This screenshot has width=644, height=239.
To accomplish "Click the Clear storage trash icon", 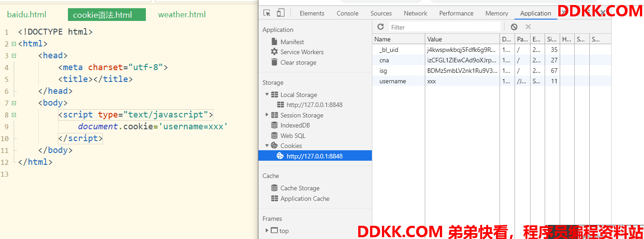I will tap(274, 62).
